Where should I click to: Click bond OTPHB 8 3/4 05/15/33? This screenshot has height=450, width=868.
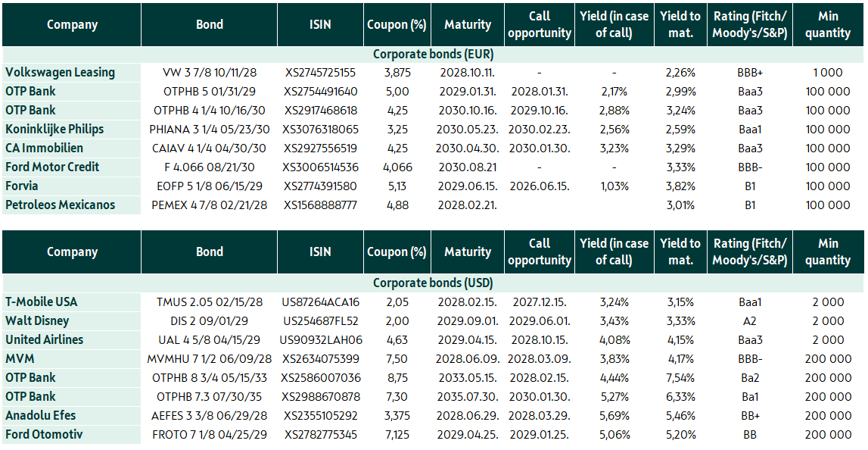210,377
